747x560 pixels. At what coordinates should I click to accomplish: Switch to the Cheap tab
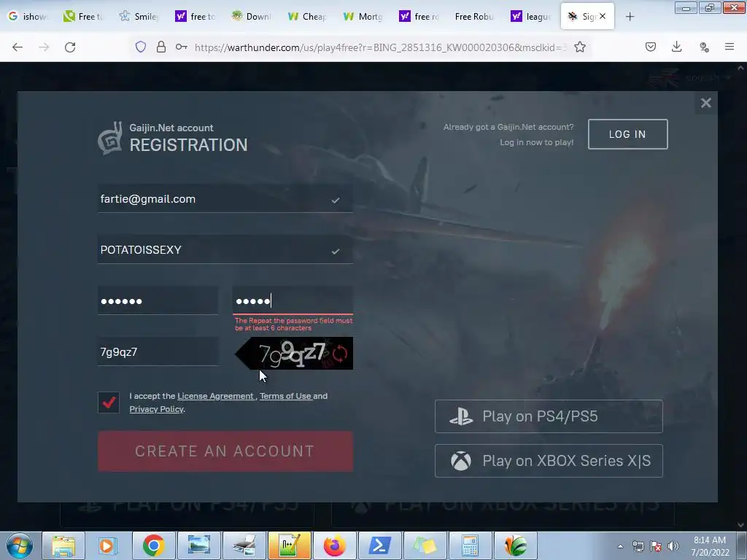307,16
